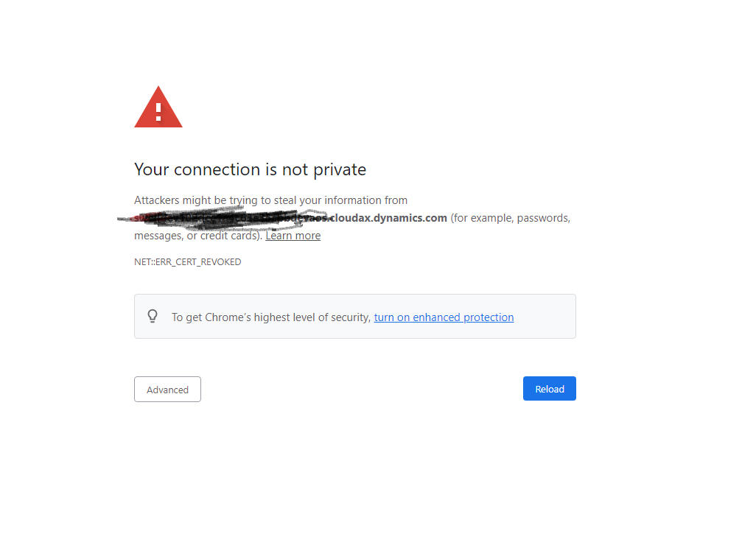This screenshot has height=556, width=756.
Task: Click empty space in enhanced protection box
Action: click(x=544, y=316)
